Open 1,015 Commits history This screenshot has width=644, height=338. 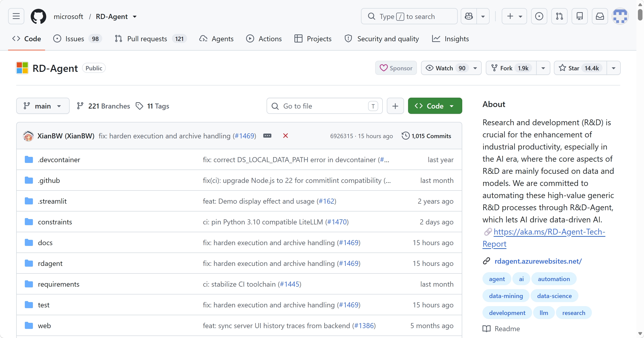(427, 136)
